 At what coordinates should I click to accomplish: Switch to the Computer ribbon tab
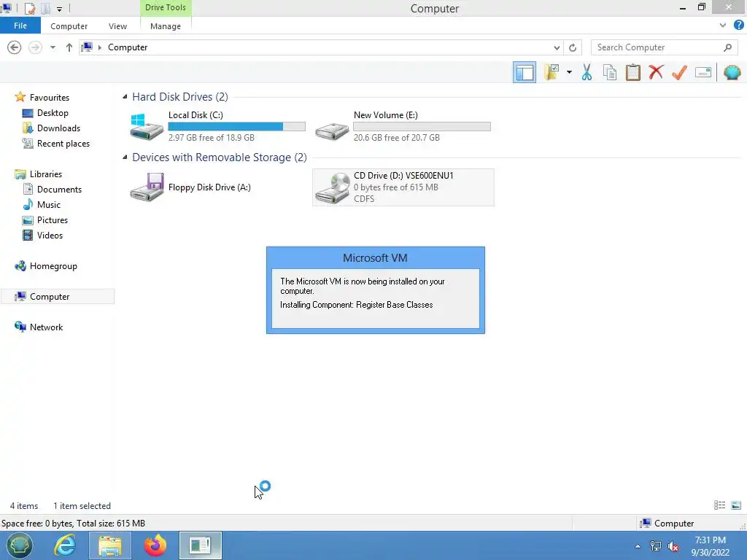(x=69, y=26)
